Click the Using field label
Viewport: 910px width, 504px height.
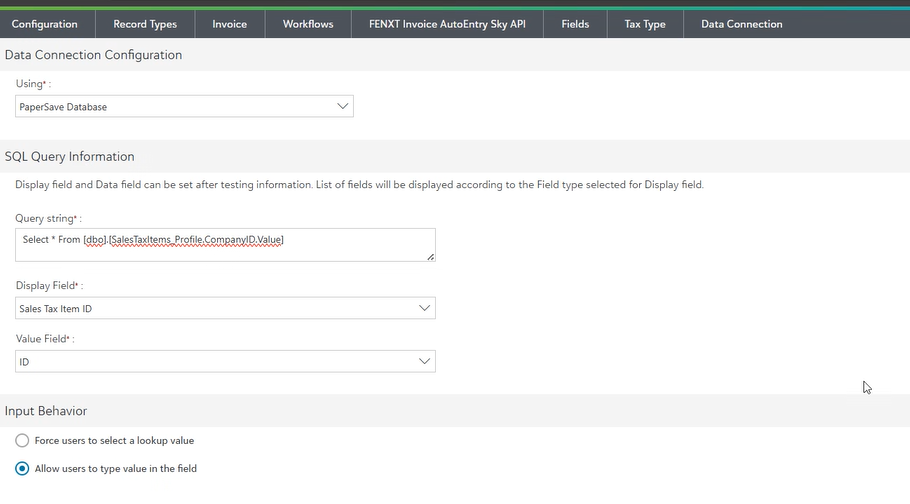33,84
